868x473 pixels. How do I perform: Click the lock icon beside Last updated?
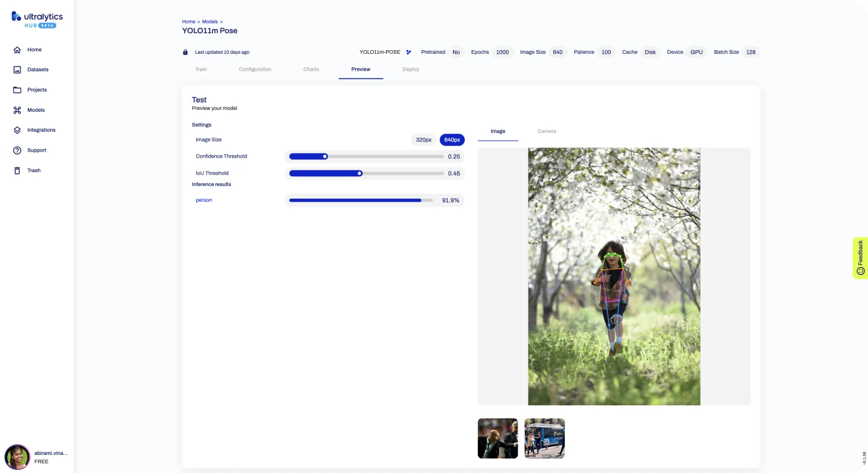(185, 52)
